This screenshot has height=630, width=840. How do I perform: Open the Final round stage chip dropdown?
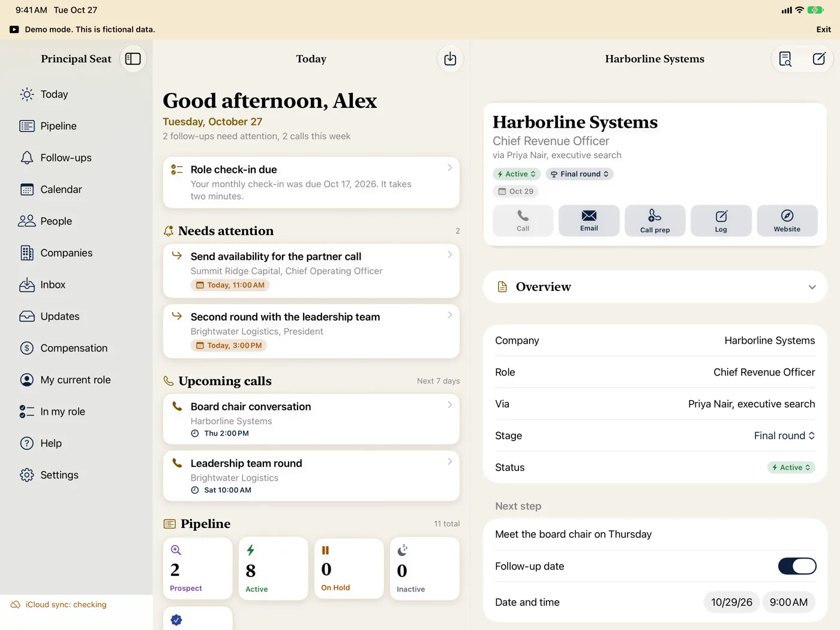(580, 174)
